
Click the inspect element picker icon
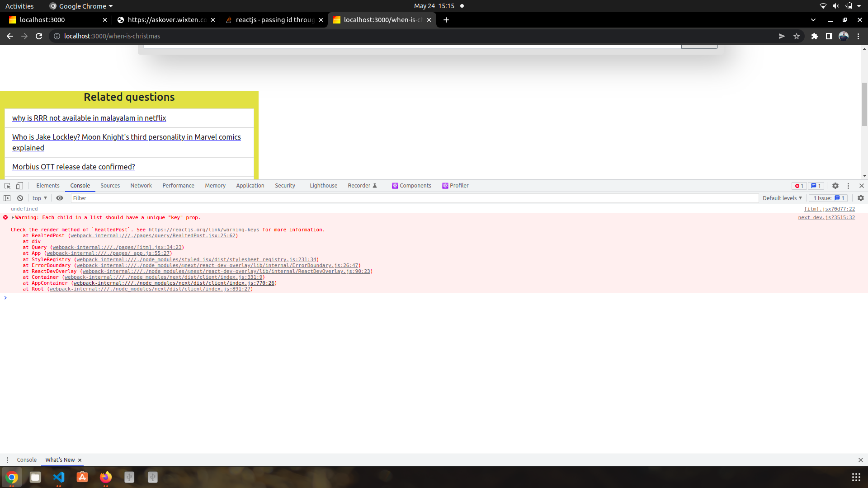(7, 186)
